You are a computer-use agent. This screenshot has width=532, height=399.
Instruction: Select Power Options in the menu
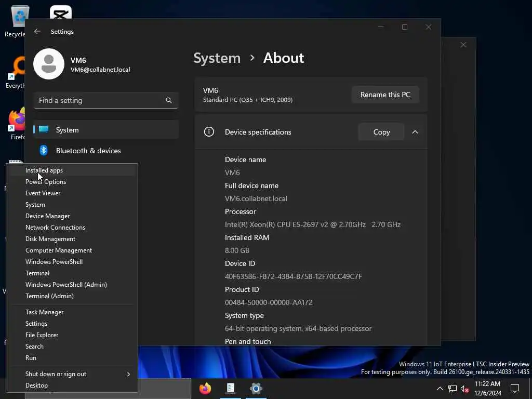point(72,182)
